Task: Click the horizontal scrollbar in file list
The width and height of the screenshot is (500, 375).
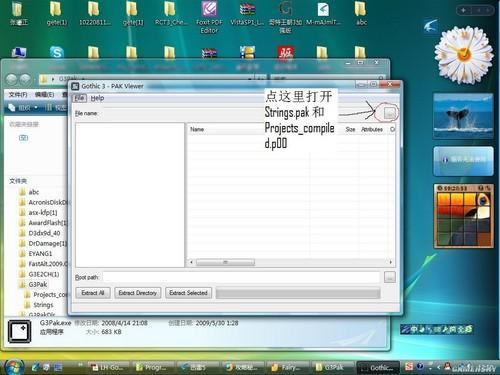Action: coord(291,262)
